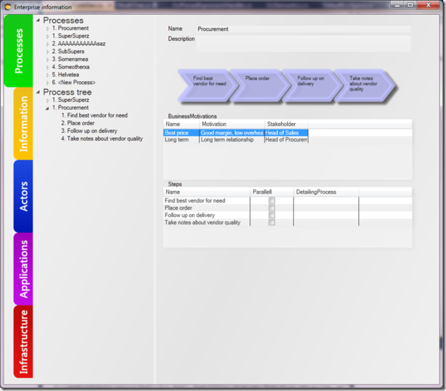Open the Infrastructure tab
The width and height of the screenshot is (446, 391).
click(23, 342)
